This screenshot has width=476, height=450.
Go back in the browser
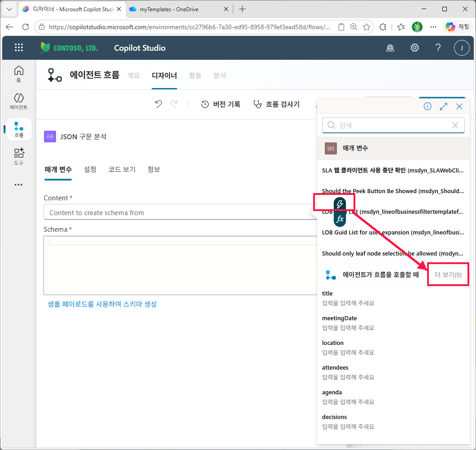(x=10, y=27)
